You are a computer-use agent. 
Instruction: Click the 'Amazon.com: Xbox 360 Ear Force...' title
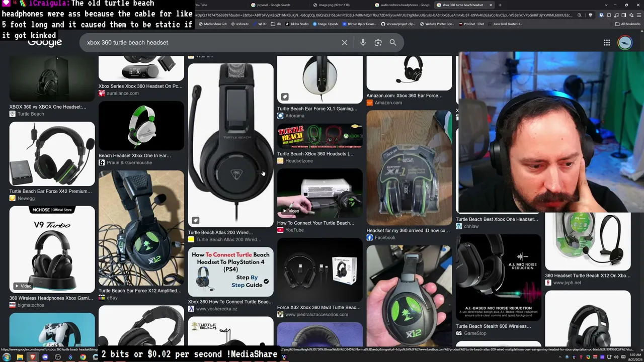tap(405, 96)
